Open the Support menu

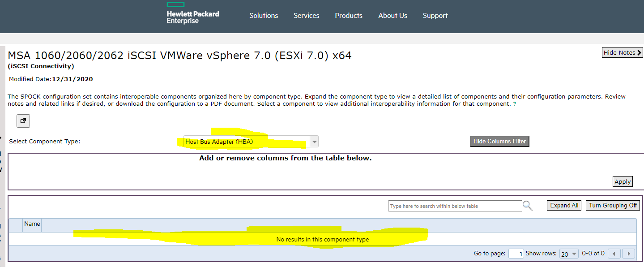(435, 16)
